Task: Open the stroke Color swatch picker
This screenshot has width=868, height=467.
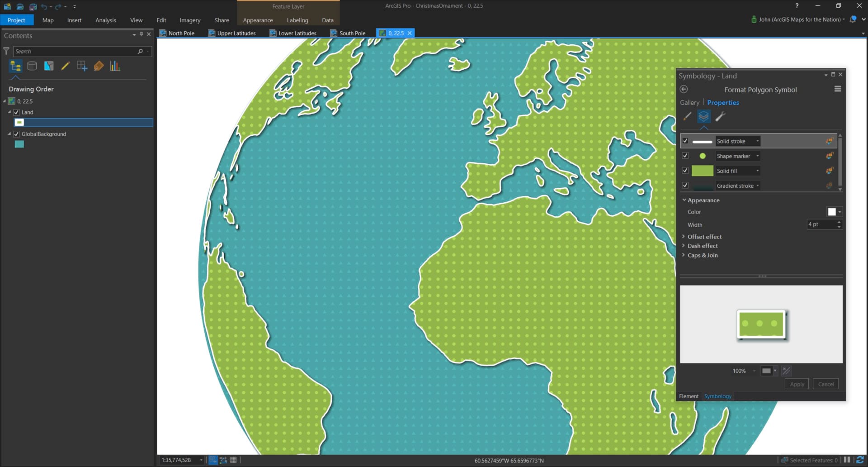Action: (x=834, y=212)
